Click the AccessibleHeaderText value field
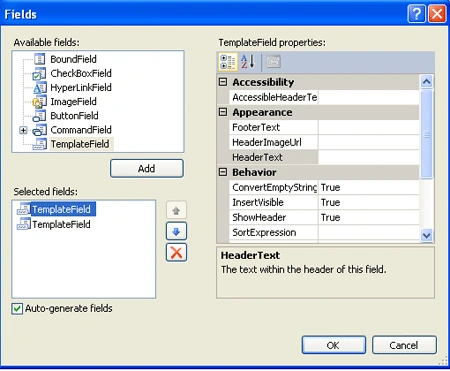Screen dimensions: 450x371 [369, 97]
